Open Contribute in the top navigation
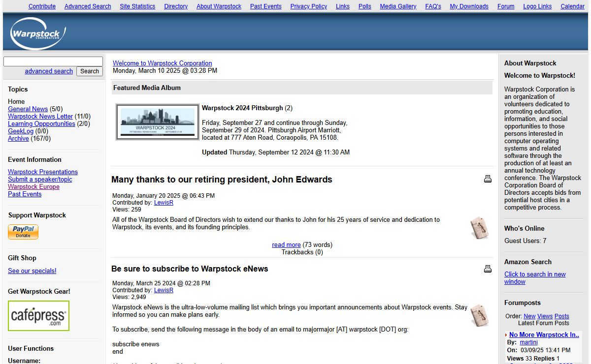 42,6
